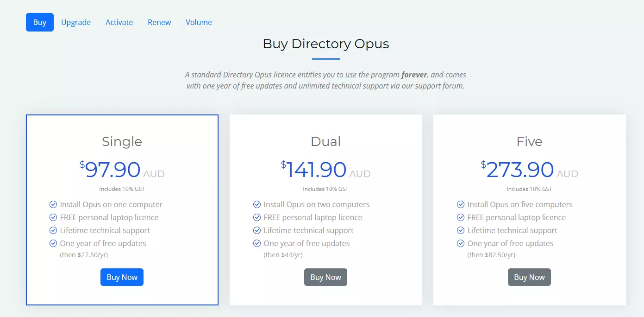Click the Dual plan heading
644x317 pixels.
click(x=325, y=141)
